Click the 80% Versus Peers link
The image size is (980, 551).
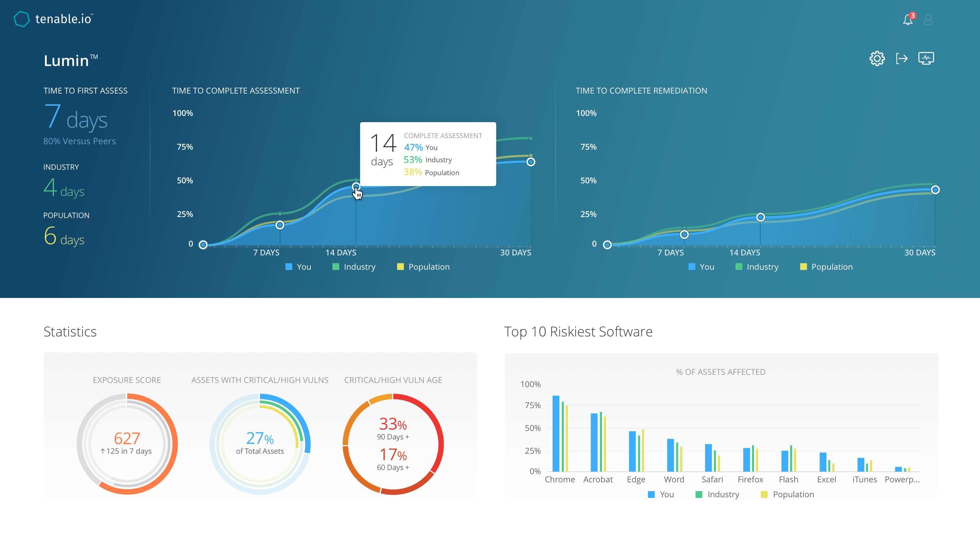80,141
